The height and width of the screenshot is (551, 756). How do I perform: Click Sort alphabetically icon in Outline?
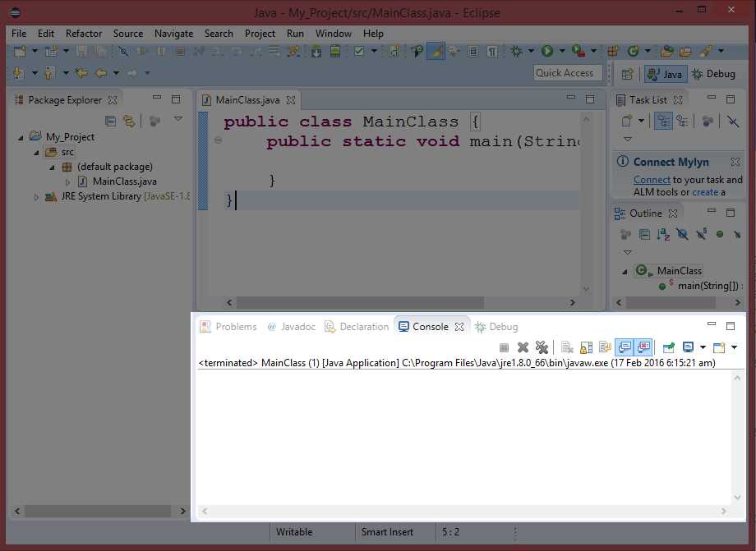point(663,235)
